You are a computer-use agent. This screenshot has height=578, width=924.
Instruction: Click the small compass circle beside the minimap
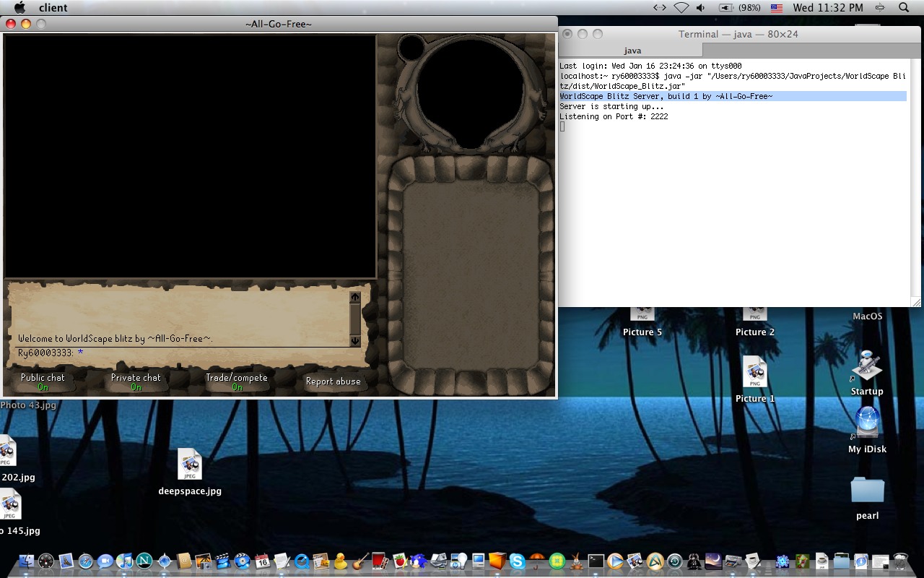411,48
